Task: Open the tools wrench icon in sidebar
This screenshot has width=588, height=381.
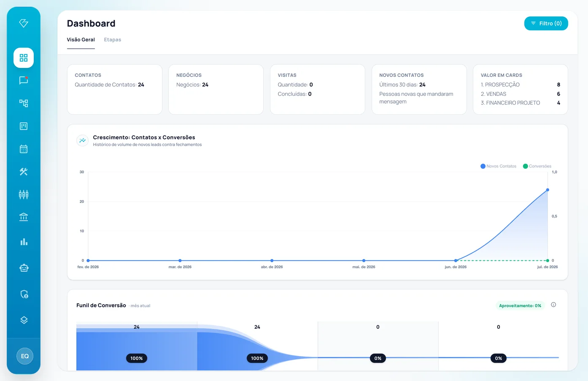Action: click(24, 172)
